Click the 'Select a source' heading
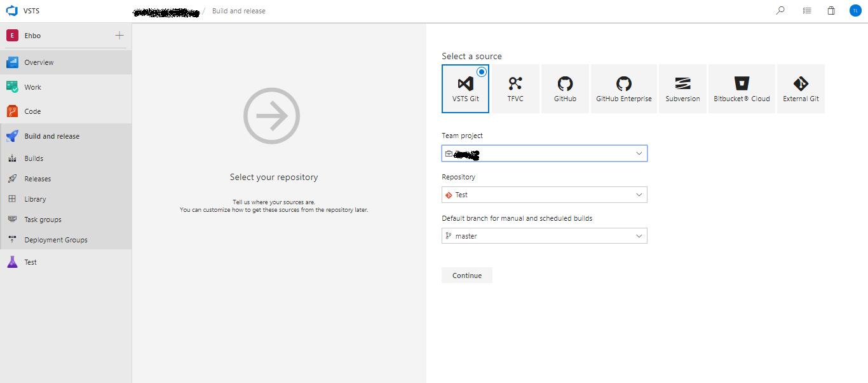 tap(472, 57)
